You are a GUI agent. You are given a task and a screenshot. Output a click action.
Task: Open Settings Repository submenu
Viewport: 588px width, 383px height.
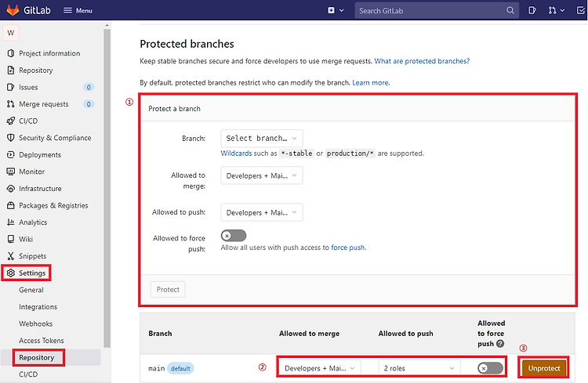(x=36, y=357)
